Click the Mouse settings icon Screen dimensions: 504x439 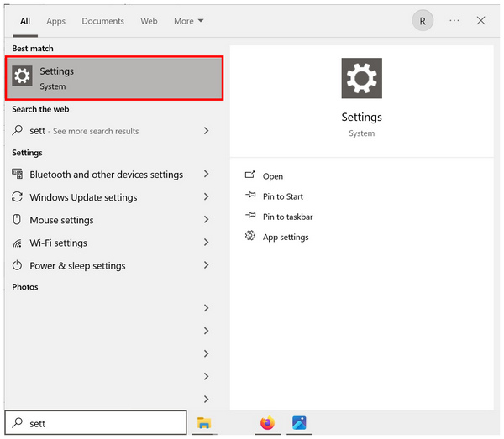pyautogui.click(x=17, y=219)
